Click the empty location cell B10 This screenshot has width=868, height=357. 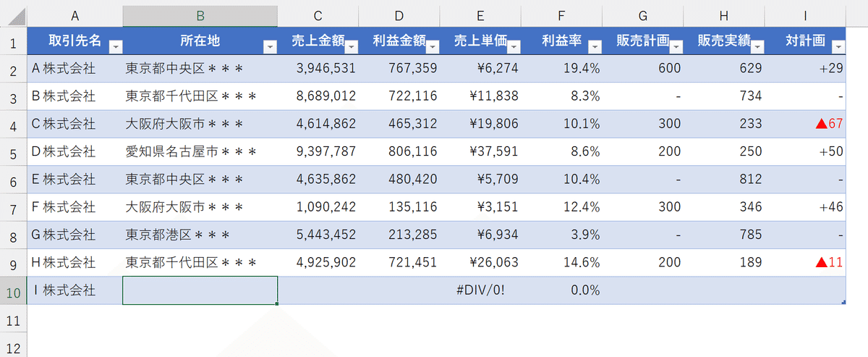[200, 290]
